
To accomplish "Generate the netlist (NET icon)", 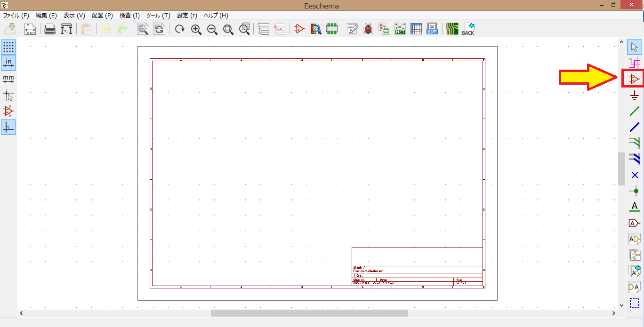I will tap(400, 29).
